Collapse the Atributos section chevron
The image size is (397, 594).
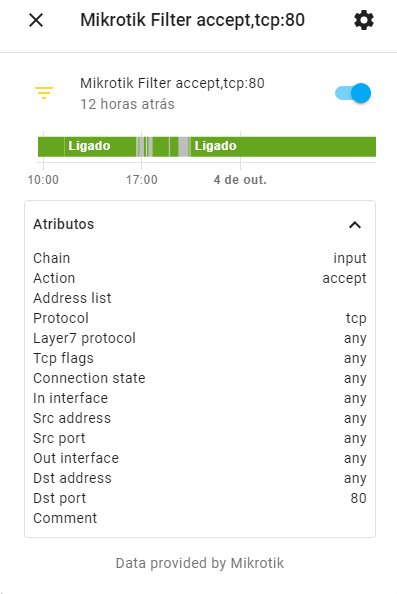click(355, 225)
